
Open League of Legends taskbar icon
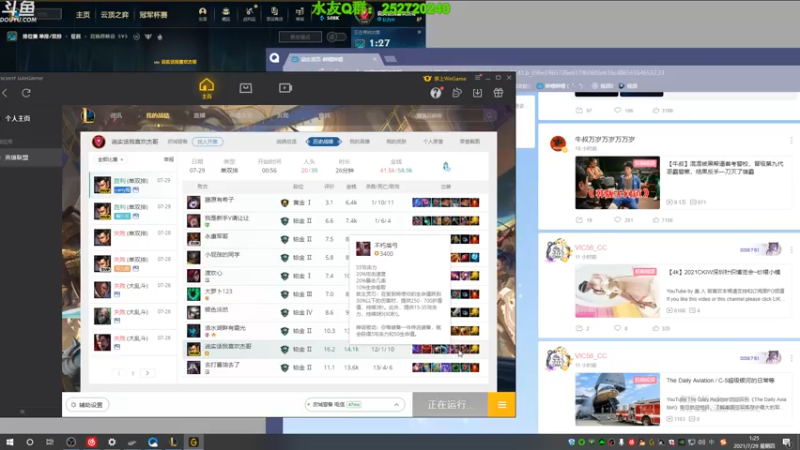(x=173, y=442)
